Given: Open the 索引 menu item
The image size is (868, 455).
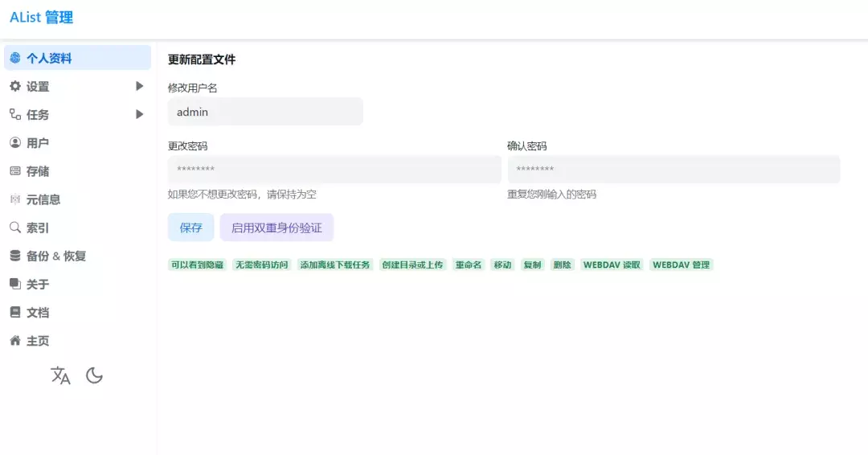Looking at the screenshot, I should click(x=77, y=227).
